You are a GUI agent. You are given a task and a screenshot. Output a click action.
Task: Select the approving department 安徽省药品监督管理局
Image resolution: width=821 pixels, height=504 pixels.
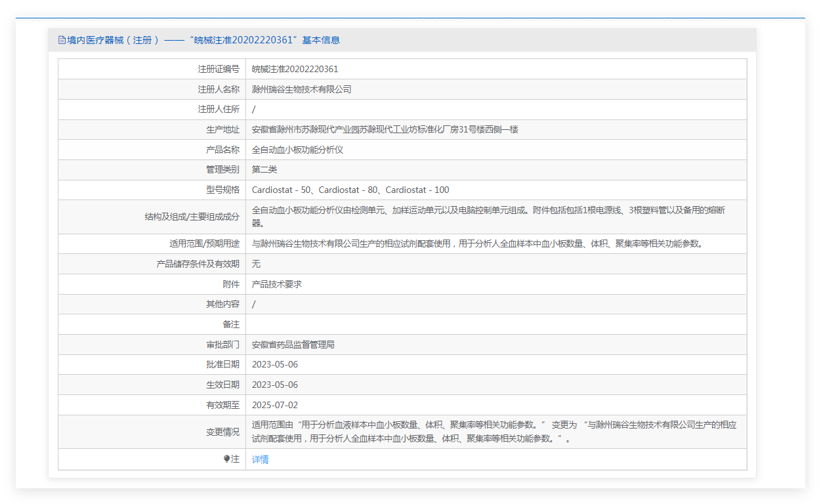pyautogui.click(x=293, y=345)
